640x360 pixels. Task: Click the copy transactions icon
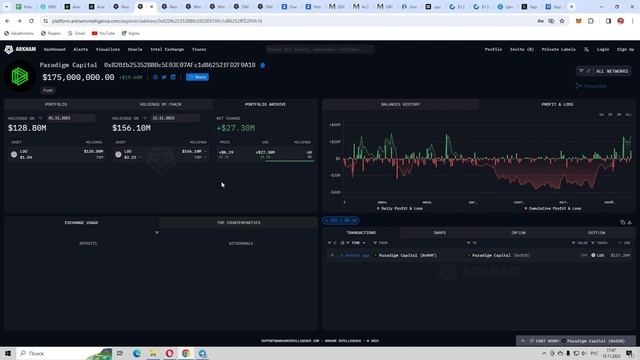(622, 222)
